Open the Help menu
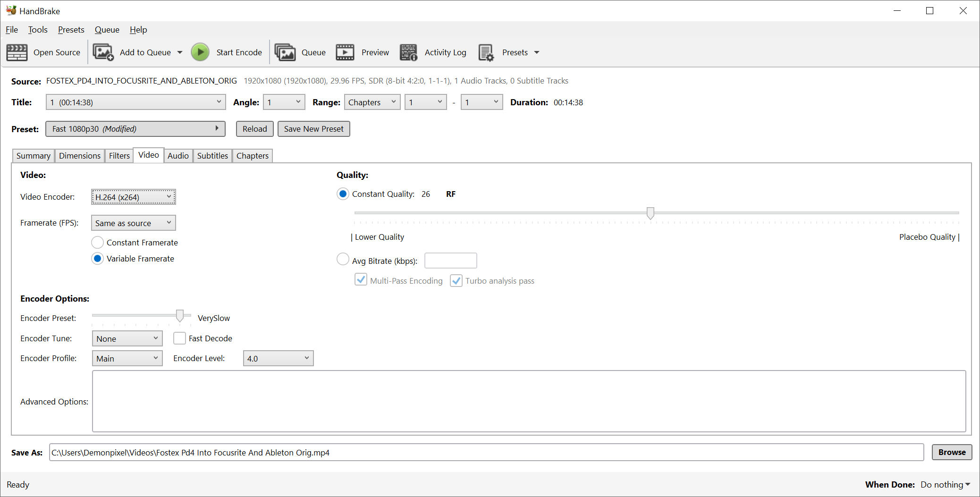Image resolution: width=980 pixels, height=497 pixels. 138,30
